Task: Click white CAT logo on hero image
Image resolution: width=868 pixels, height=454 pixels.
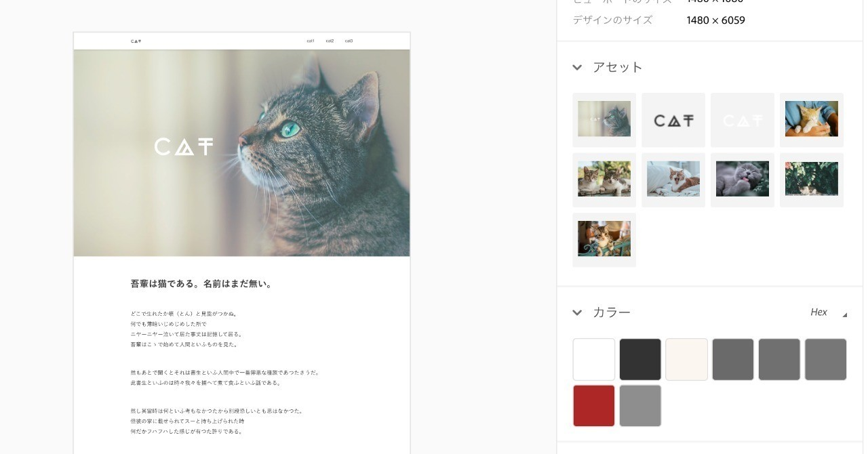Action: tap(184, 146)
